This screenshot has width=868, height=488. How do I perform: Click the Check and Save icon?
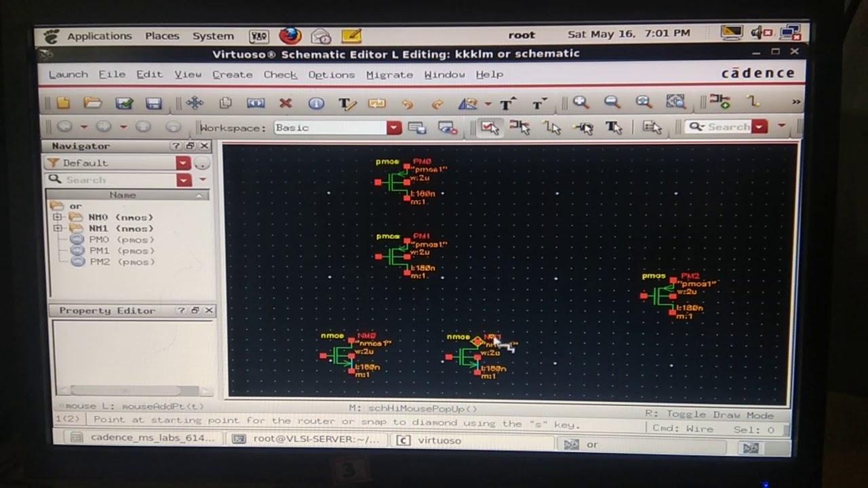coord(124,103)
